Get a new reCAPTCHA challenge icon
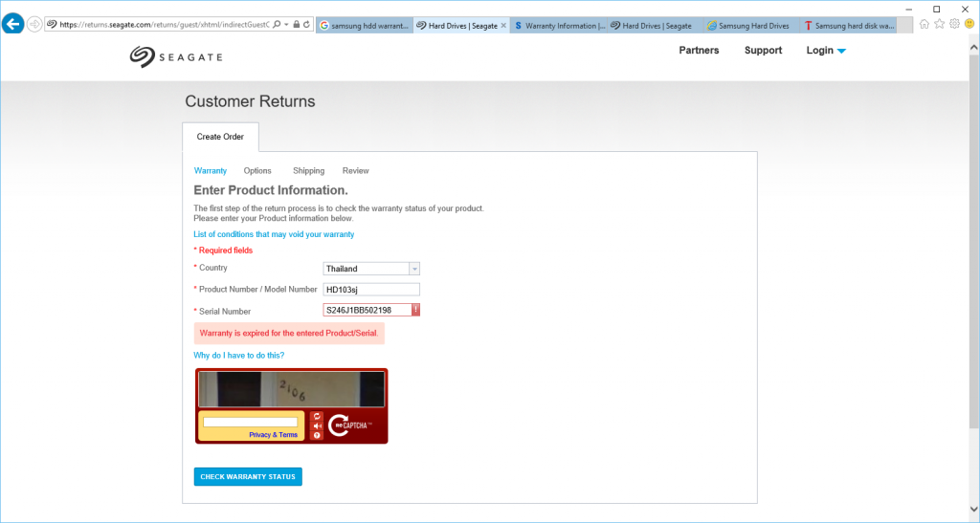 (317, 416)
